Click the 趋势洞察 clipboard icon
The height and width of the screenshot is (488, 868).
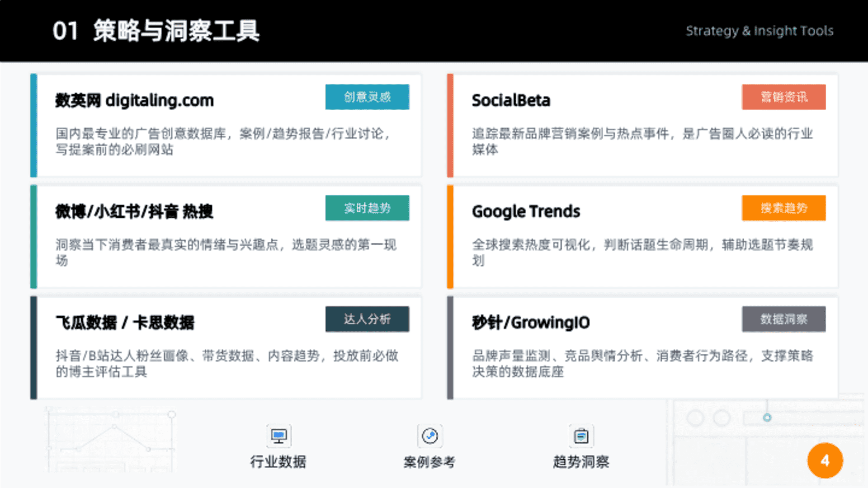tap(581, 436)
